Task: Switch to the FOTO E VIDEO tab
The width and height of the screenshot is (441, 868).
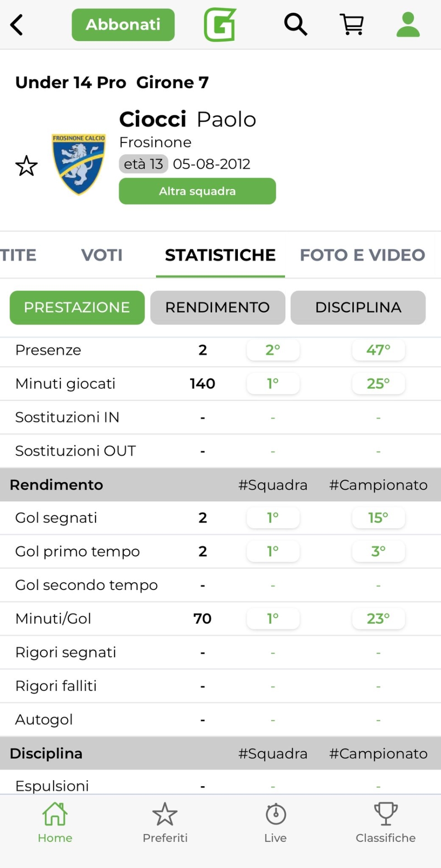Action: pos(362,255)
